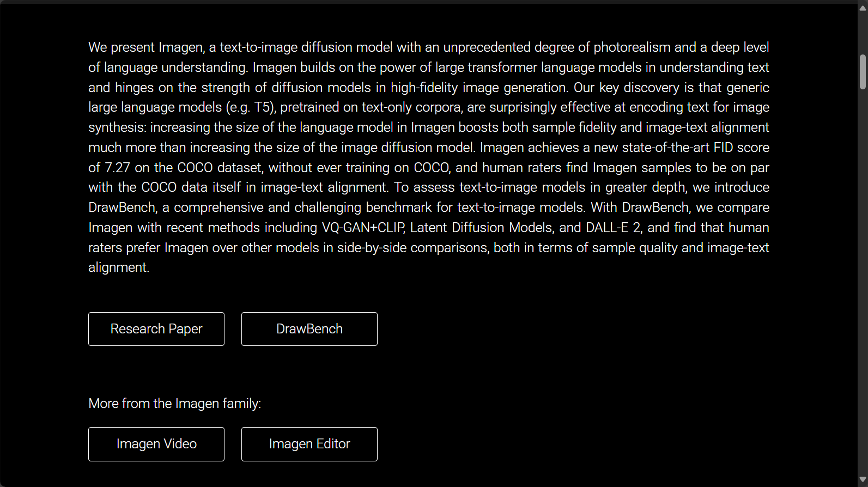The image size is (868, 487).
Task: Click the final word 'alignment.' of the abstract
Action: click(x=119, y=267)
